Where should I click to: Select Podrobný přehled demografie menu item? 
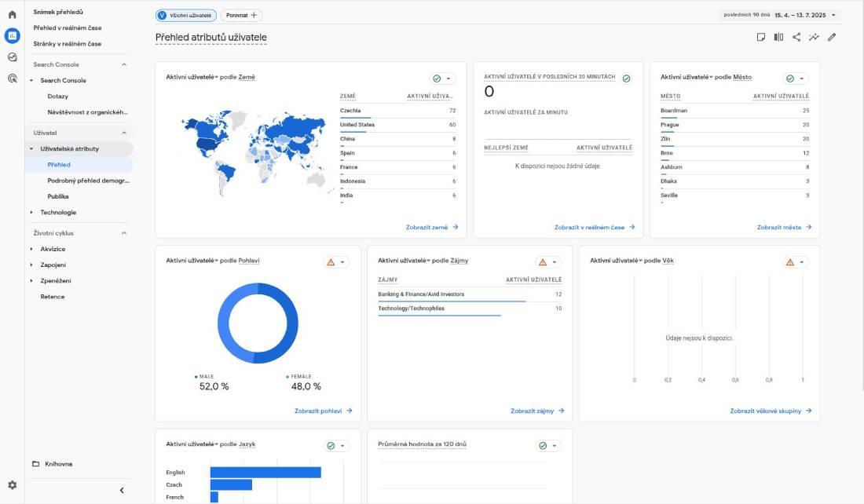click(88, 181)
